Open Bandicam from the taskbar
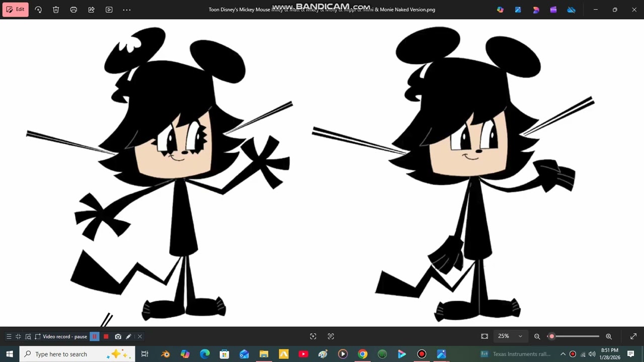644x362 pixels. (x=422, y=354)
